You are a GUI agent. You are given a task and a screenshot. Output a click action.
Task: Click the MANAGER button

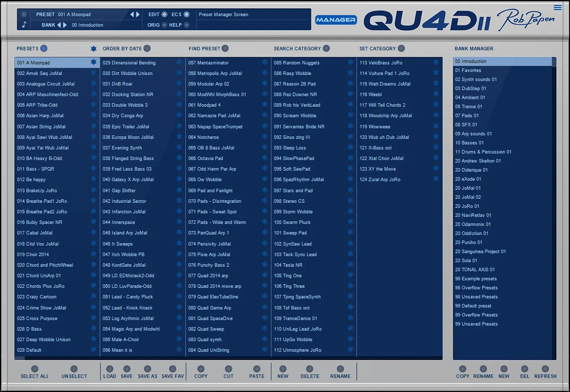click(x=336, y=20)
